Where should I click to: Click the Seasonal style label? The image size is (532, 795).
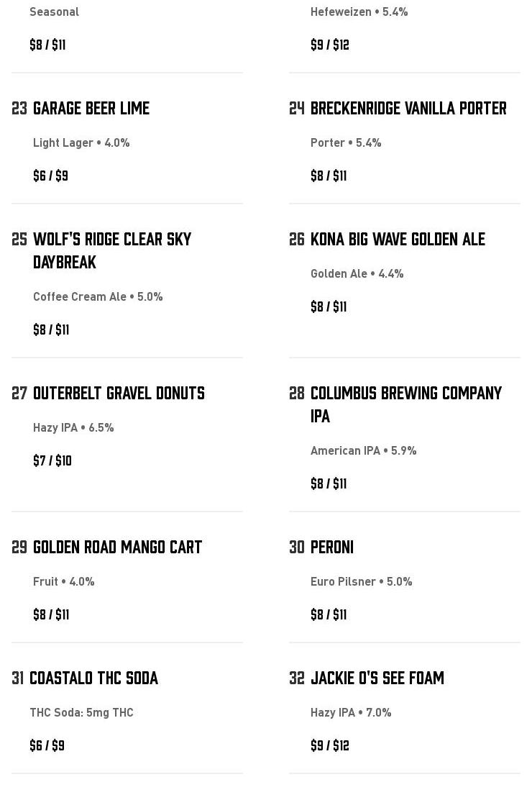54,12
